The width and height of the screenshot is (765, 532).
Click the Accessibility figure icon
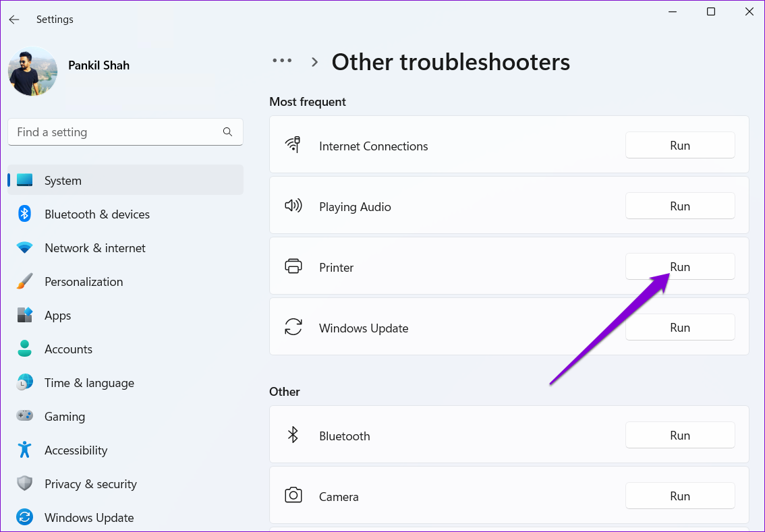coord(25,450)
